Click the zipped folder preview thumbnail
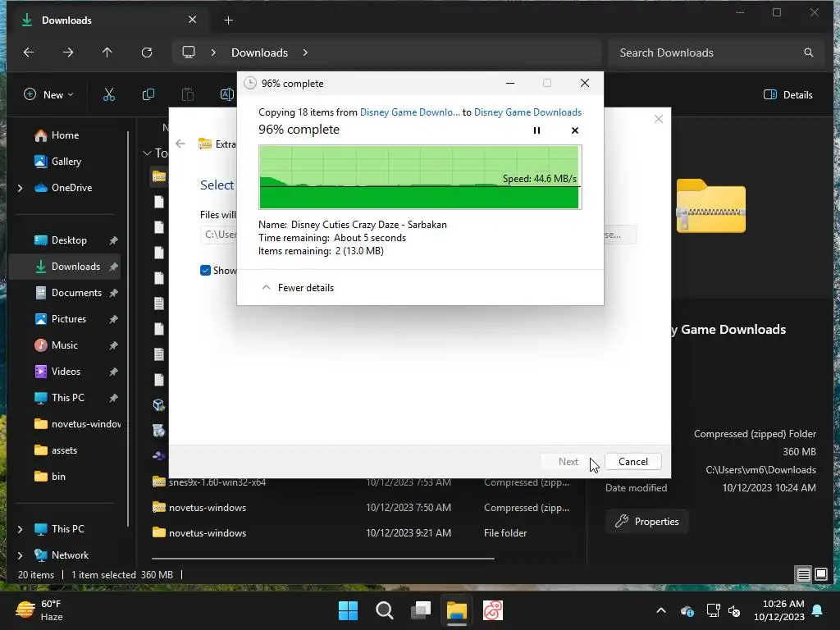Image resolution: width=840 pixels, height=630 pixels. [x=711, y=206]
